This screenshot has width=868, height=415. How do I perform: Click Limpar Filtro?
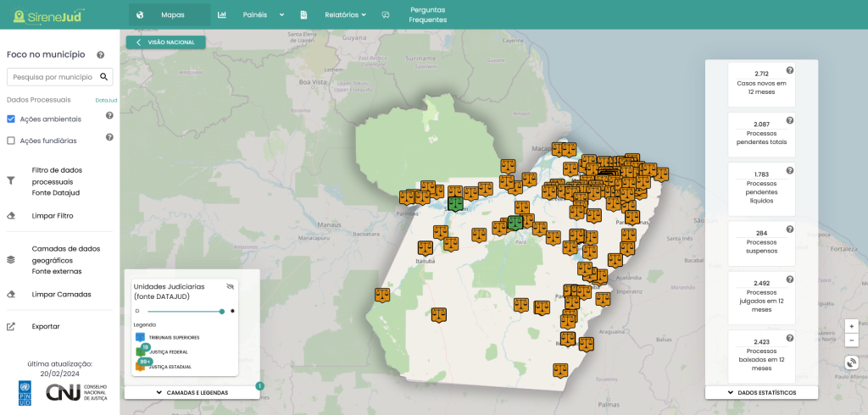[53, 216]
